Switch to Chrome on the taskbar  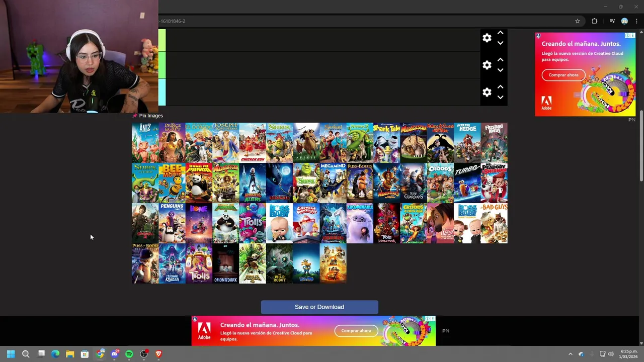pyautogui.click(x=100, y=354)
